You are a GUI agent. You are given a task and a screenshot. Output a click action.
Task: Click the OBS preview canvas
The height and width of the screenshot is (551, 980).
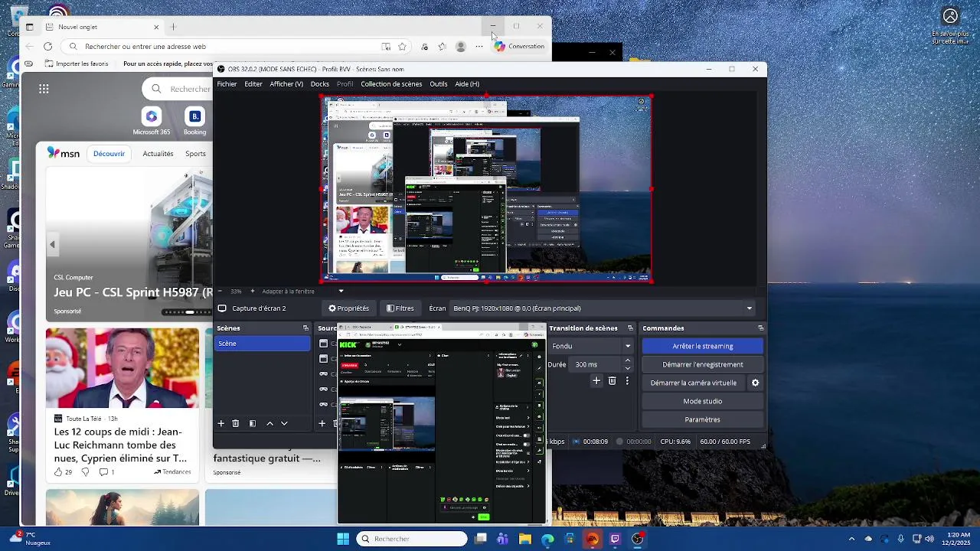click(486, 189)
